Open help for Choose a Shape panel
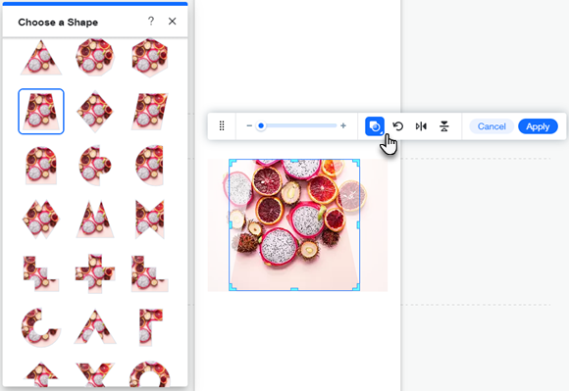 (x=151, y=22)
